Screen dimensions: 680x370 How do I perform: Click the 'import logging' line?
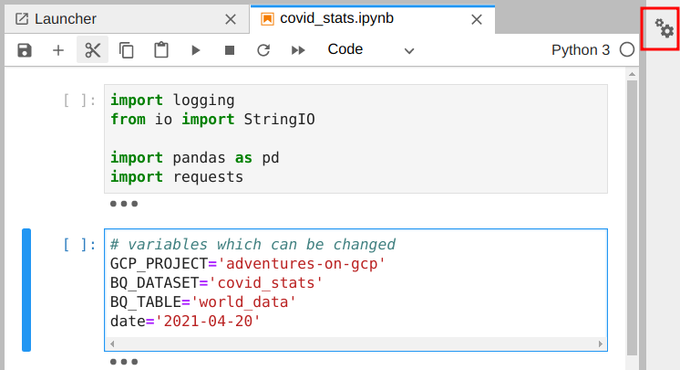(172, 100)
